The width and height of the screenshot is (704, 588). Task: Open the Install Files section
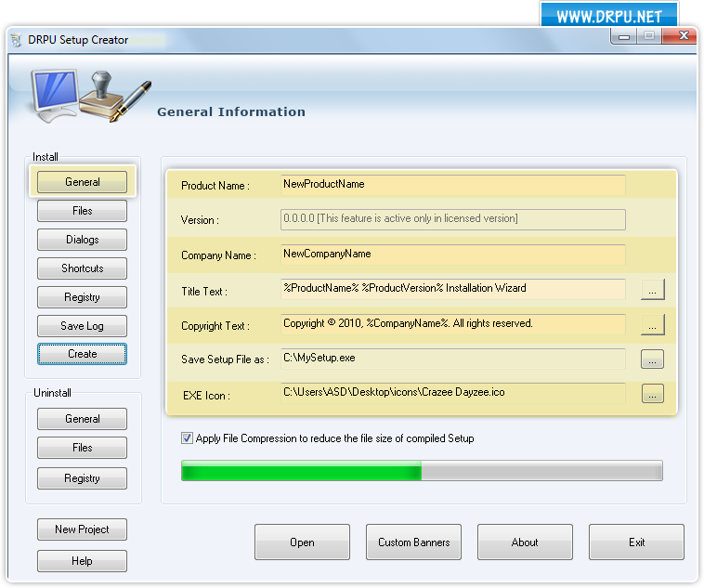click(82, 211)
